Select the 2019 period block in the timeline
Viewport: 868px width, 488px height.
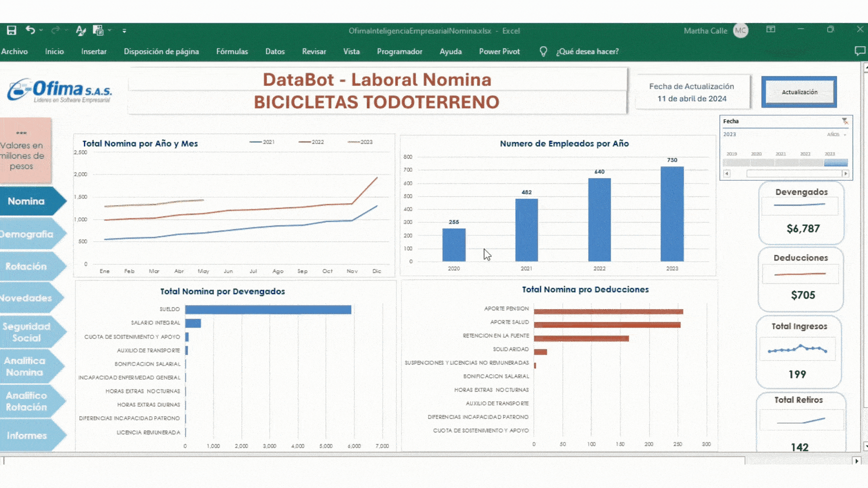point(736,163)
